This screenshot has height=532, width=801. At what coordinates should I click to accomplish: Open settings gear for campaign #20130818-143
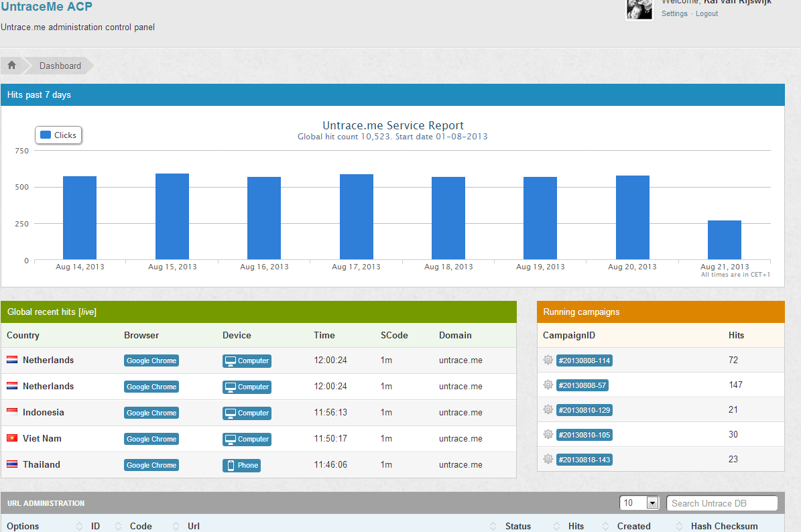tap(548, 459)
